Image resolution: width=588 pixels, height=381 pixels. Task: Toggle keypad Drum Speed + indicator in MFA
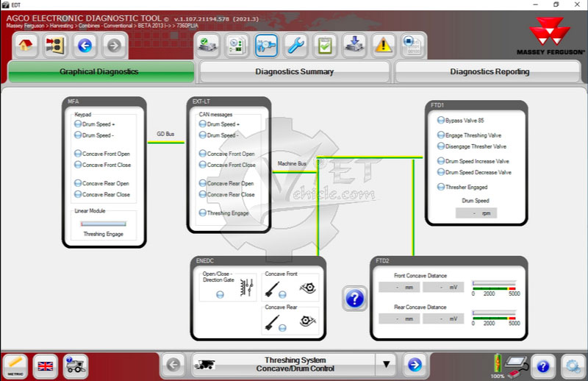point(78,124)
